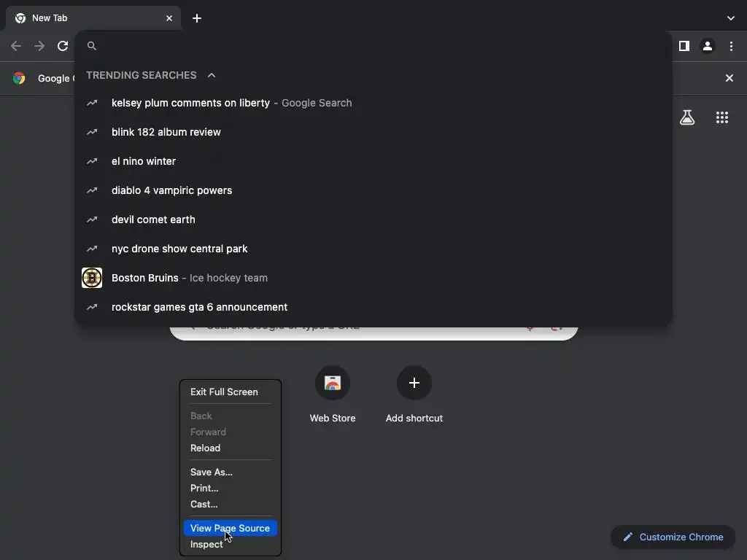
Task: Collapse the Trending Searches section
Action: click(x=212, y=75)
